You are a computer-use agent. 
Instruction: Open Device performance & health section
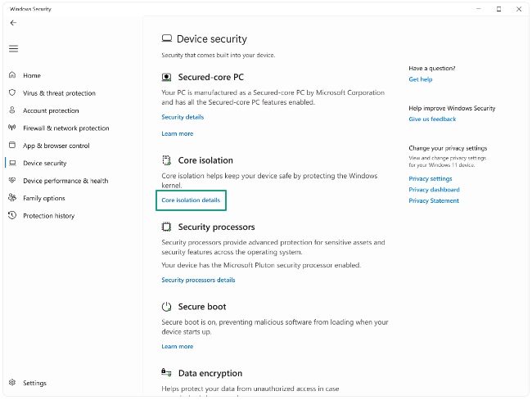point(65,181)
